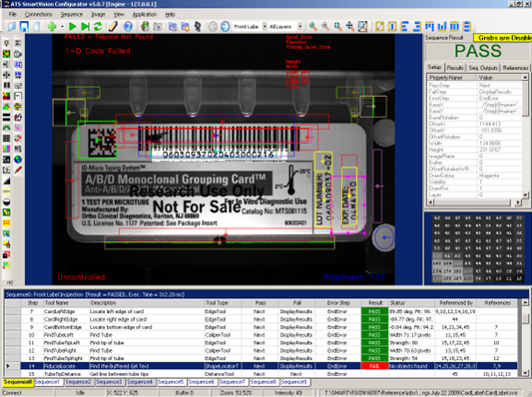Open the Sequence menu
532x397 pixels.
(71, 14)
